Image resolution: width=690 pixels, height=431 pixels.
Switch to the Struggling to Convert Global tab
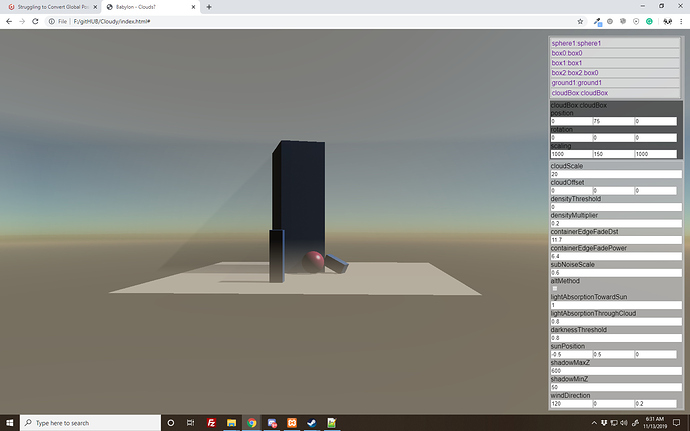(x=53, y=7)
